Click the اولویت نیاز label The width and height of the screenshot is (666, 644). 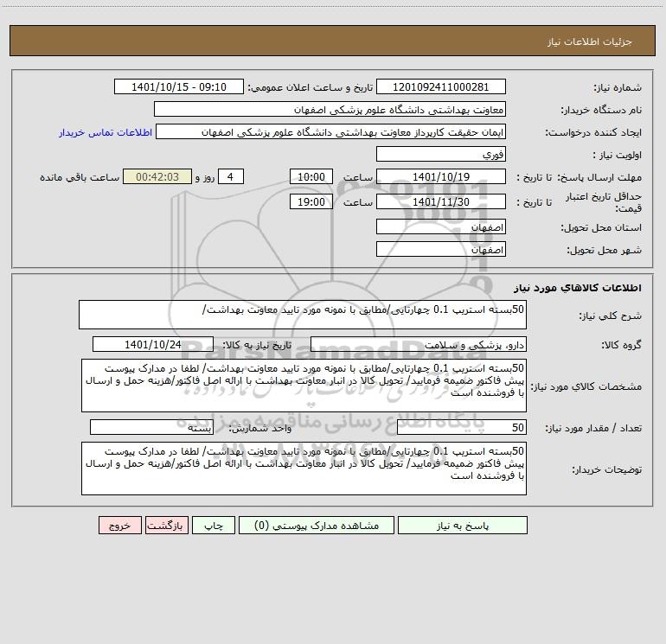tap(618, 156)
